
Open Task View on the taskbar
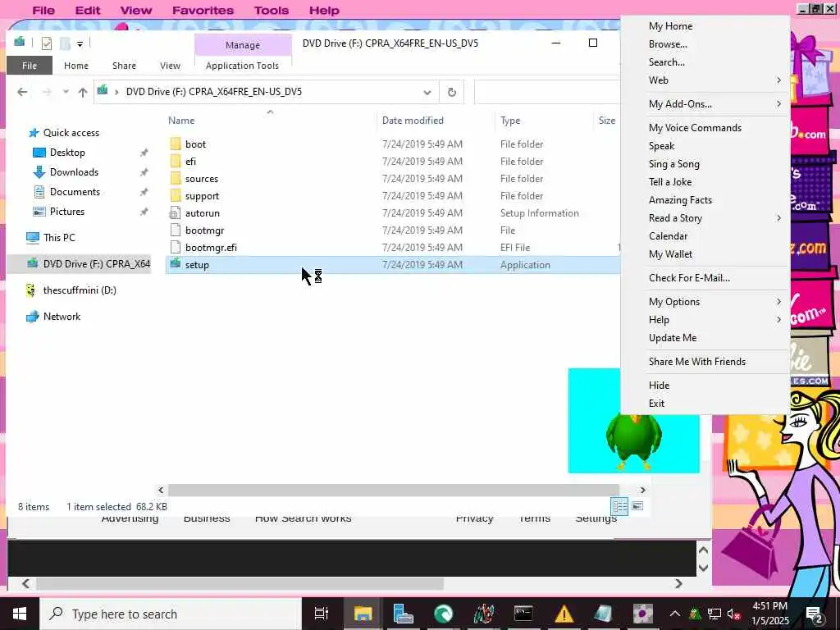click(322, 614)
